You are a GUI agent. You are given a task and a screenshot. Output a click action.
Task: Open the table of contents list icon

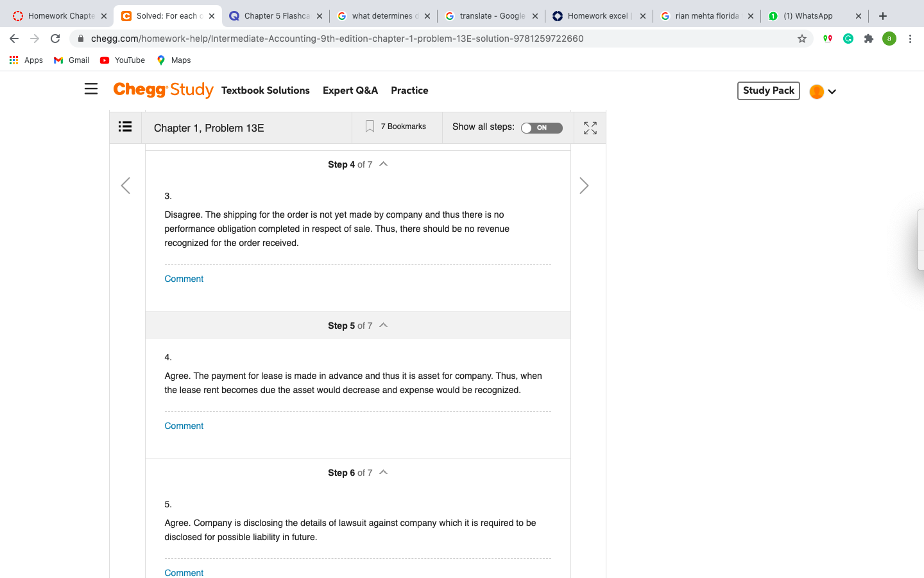point(125,127)
